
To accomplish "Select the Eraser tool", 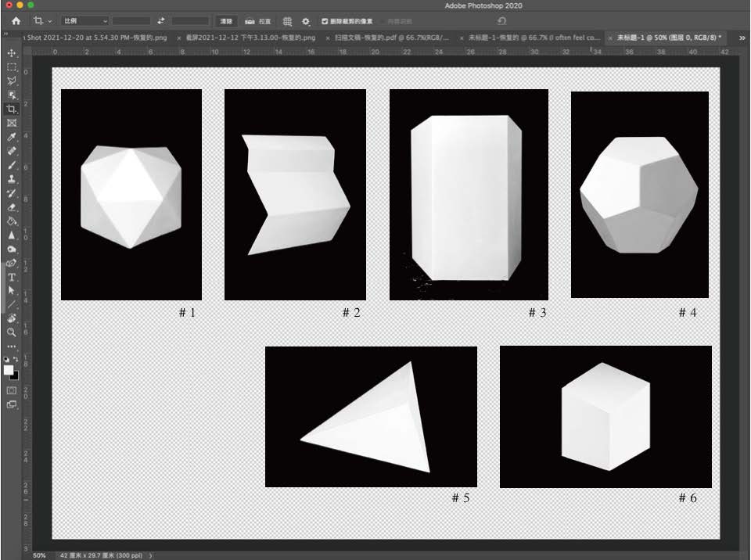I will (x=12, y=208).
